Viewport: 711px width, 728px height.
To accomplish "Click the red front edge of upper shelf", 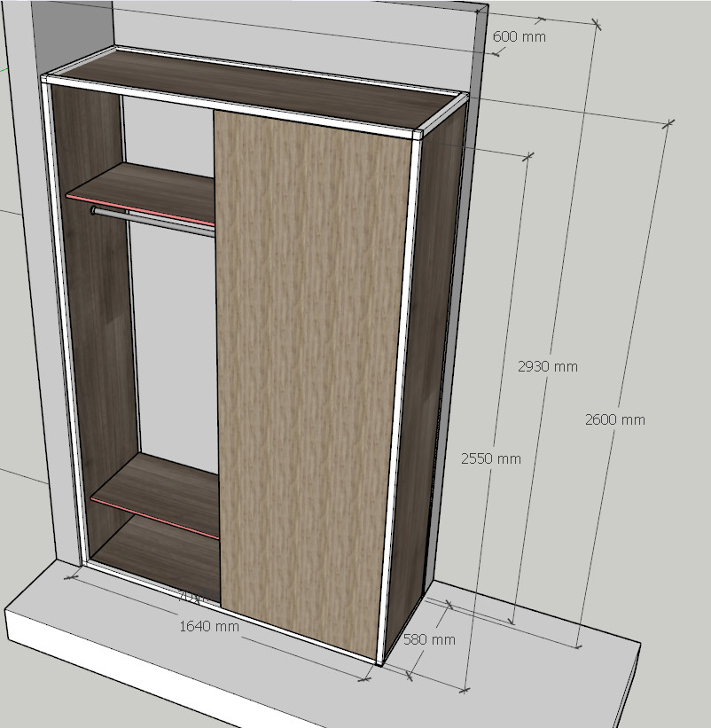I will click(140, 207).
